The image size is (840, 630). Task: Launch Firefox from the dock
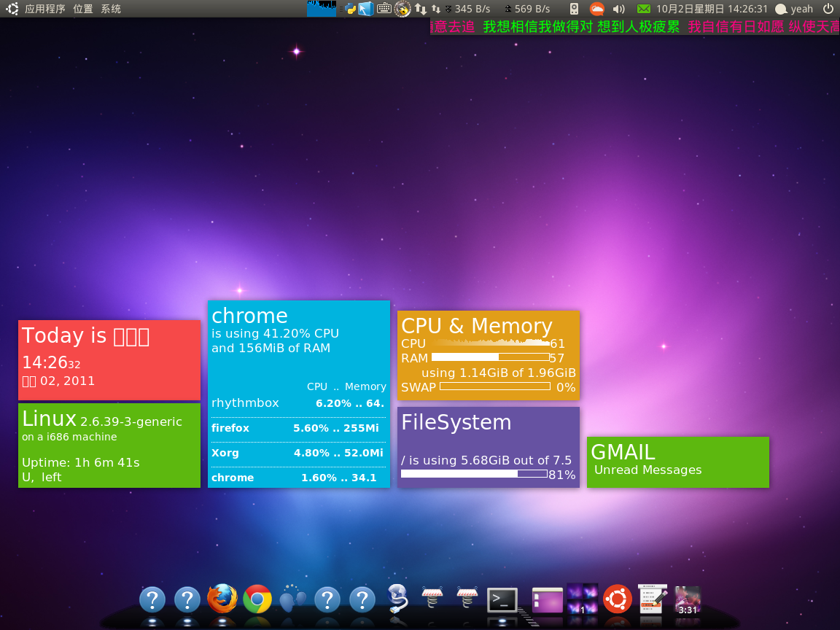(222, 599)
